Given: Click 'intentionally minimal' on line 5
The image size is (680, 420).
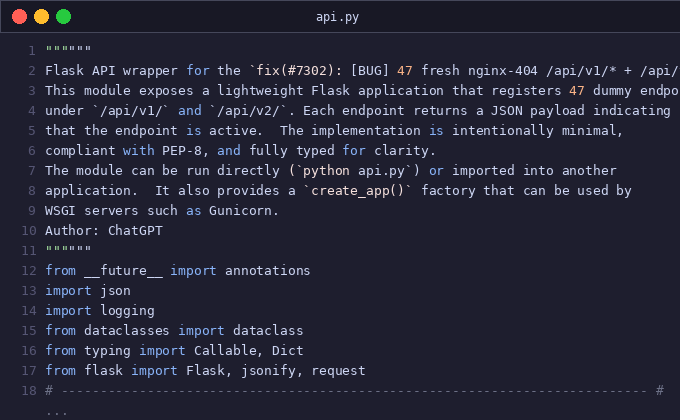Looking at the screenshot, I should click(x=533, y=131).
